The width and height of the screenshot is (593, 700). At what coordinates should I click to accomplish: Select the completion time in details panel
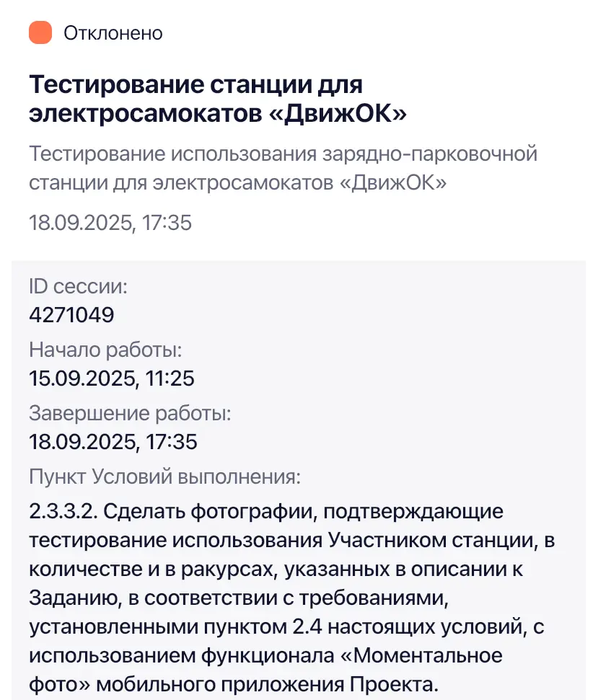[x=113, y=441]
